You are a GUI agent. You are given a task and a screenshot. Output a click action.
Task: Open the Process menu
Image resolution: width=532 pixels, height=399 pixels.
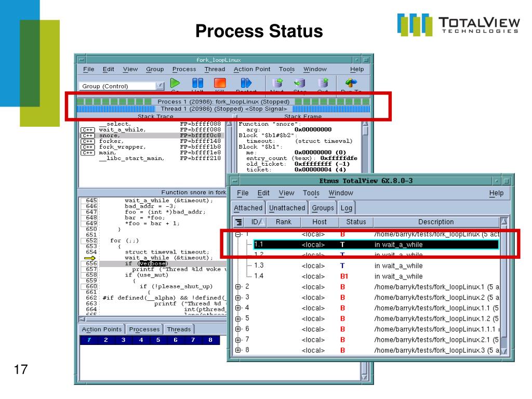[x=184, y=69]
